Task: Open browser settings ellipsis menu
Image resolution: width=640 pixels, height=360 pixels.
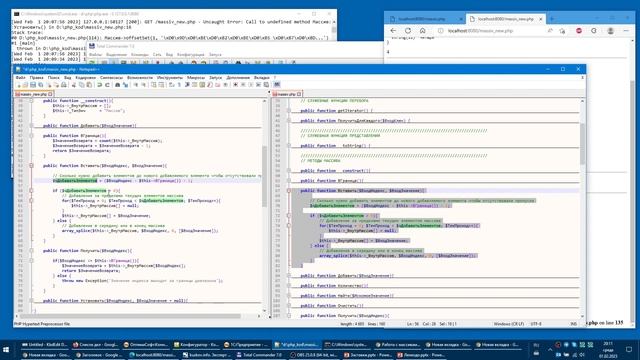Action: coord(626,31)
